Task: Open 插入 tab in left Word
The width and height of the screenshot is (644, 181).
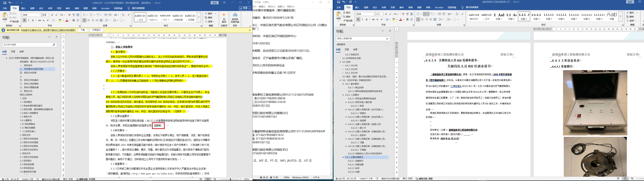Action: tap(23, 8)
